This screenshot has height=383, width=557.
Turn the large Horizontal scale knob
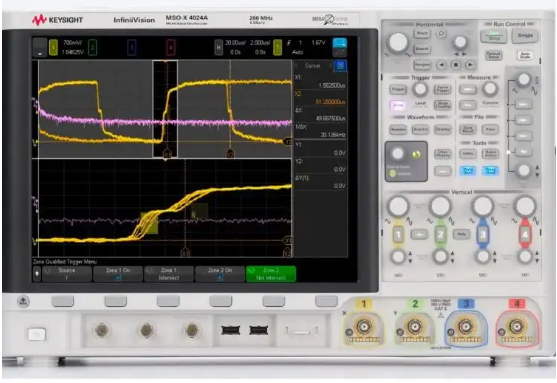coord(398,42)
